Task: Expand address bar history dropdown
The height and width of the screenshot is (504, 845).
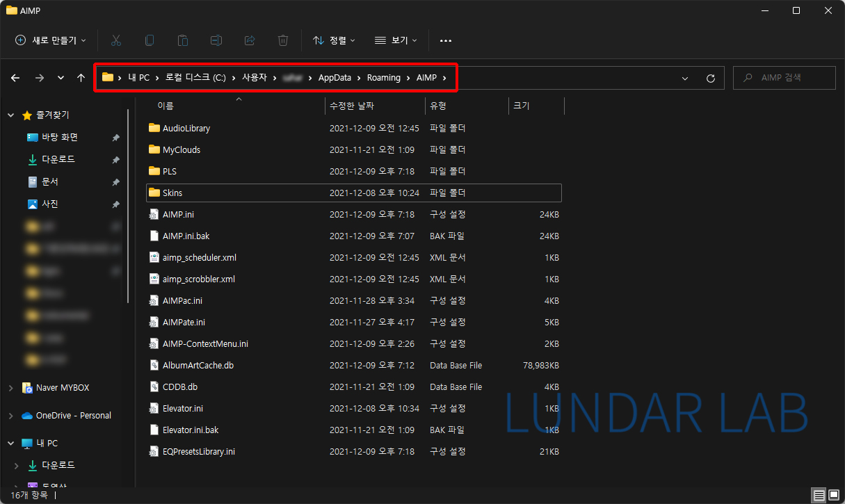Action: (x=685, y=78)
